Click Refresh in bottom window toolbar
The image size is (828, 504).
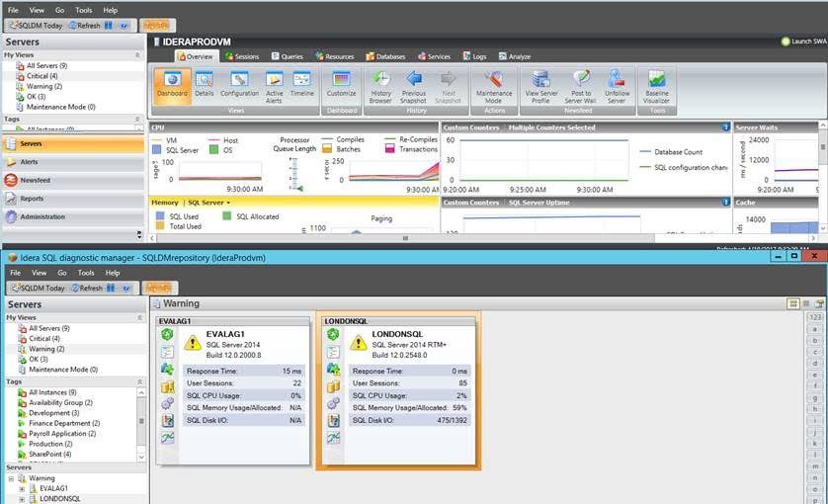point(87,288)
